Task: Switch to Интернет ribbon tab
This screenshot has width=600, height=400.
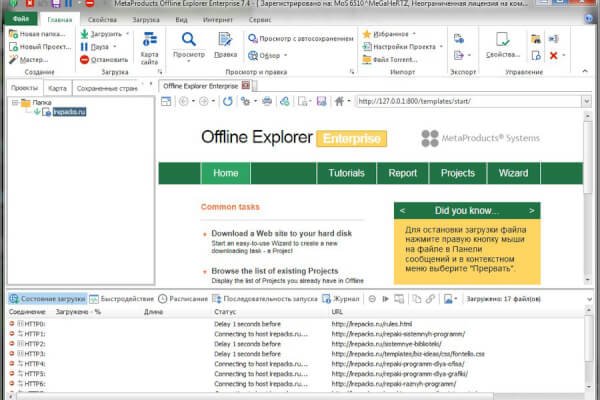Action: coord(218,20)
